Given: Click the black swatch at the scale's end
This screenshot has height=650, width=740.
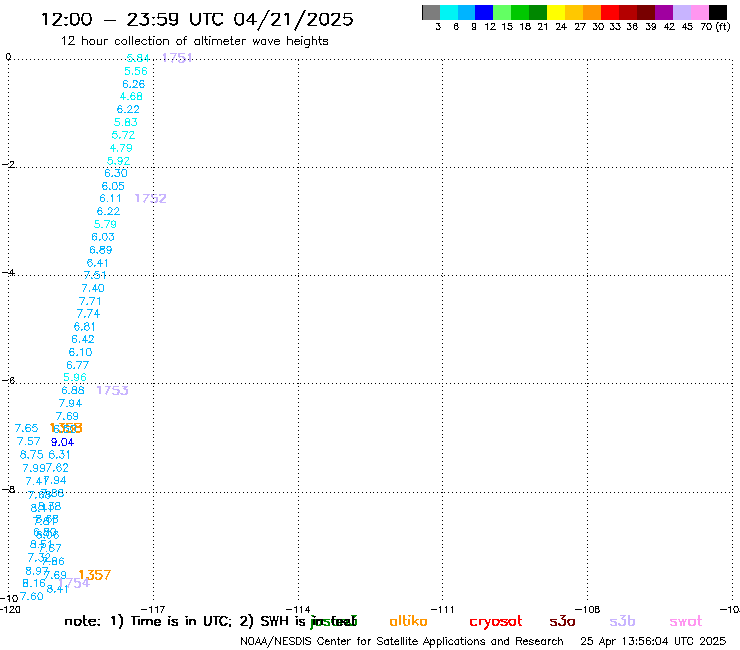Looking at the screenshot, I should 718,13.
